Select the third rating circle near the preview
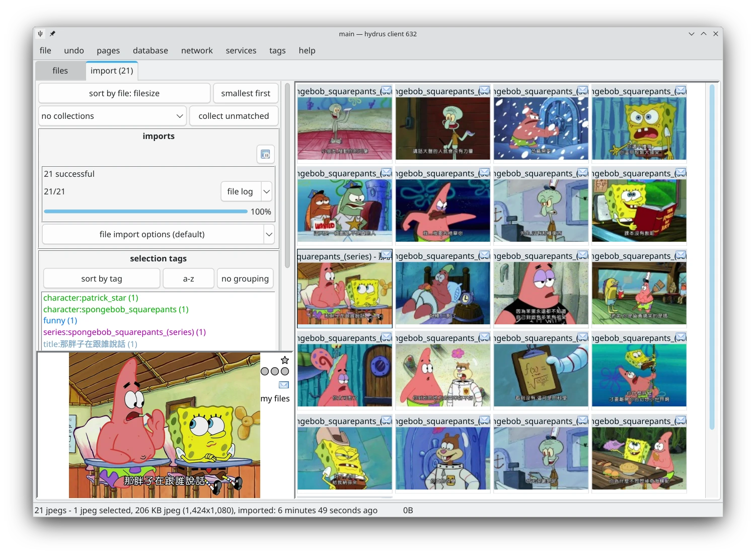The width and height of the screenshot is (756, 556). point(285,371)
